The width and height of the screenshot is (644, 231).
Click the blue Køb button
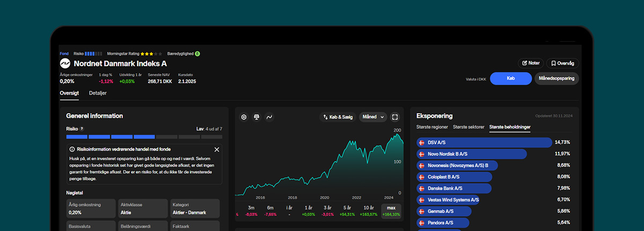(510, 78)
